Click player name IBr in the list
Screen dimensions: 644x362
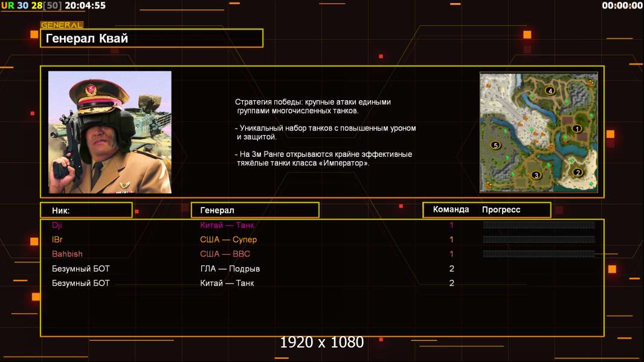click(57, 240)
